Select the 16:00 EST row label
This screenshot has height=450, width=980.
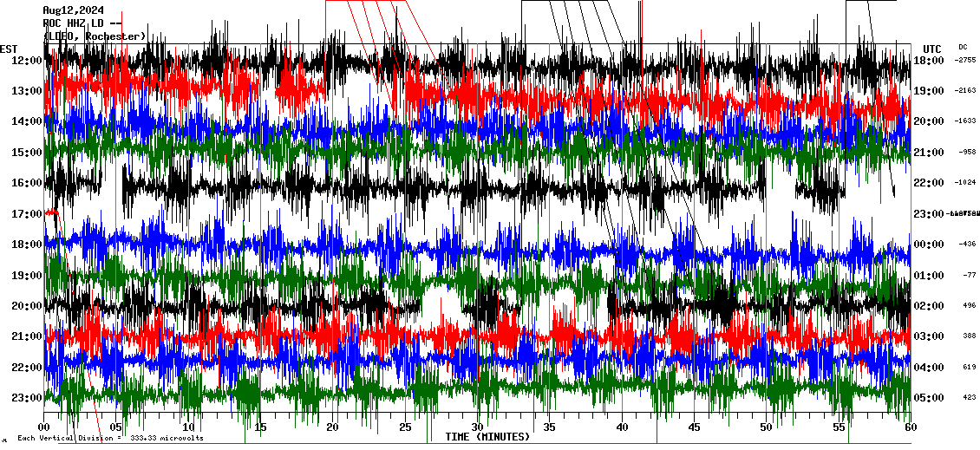pos(27,183)
